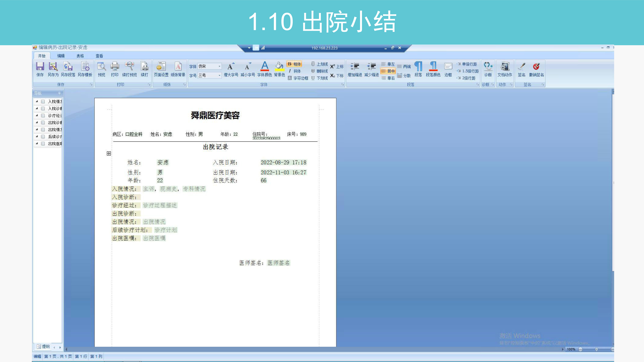Switch to the 开始 ribbon tab
The width and height of the screenshot is (644, 362).
point(42,56)
